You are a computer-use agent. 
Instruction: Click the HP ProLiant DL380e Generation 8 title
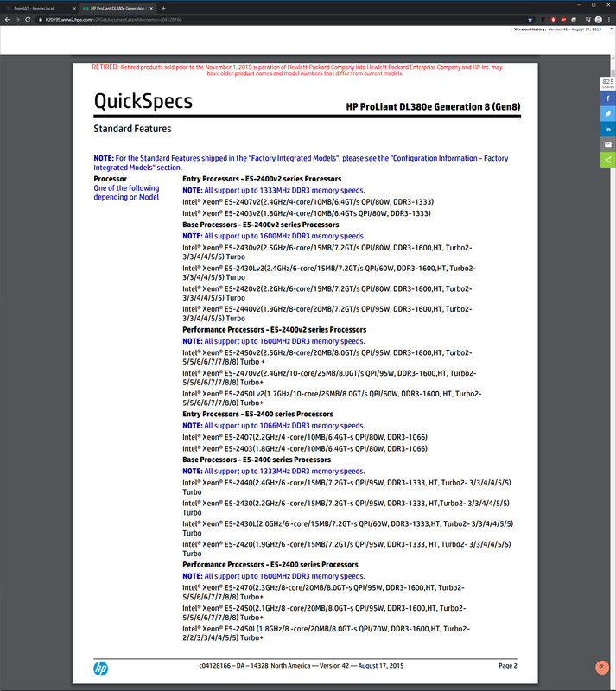433,106
